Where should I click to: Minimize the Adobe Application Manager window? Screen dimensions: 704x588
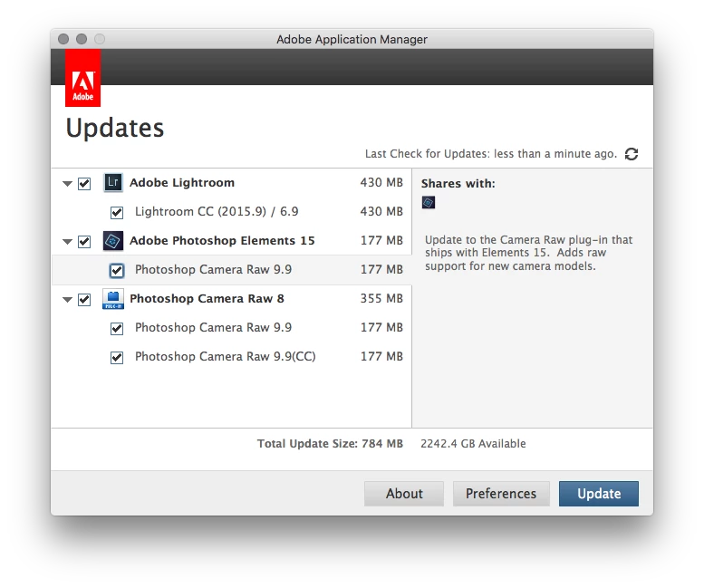coord(82,39)
